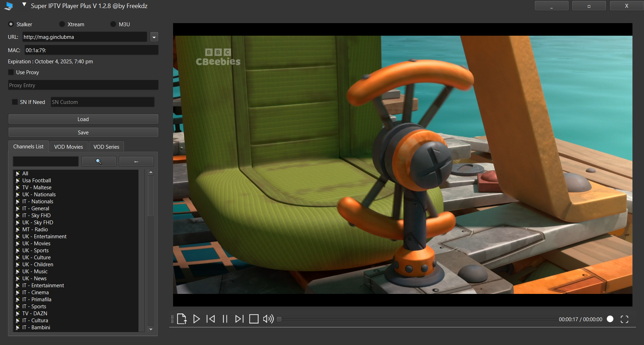Select the IT - Primafila category
Screen dimensions: 644x345
pyautogui.click(x=76, y=299)
